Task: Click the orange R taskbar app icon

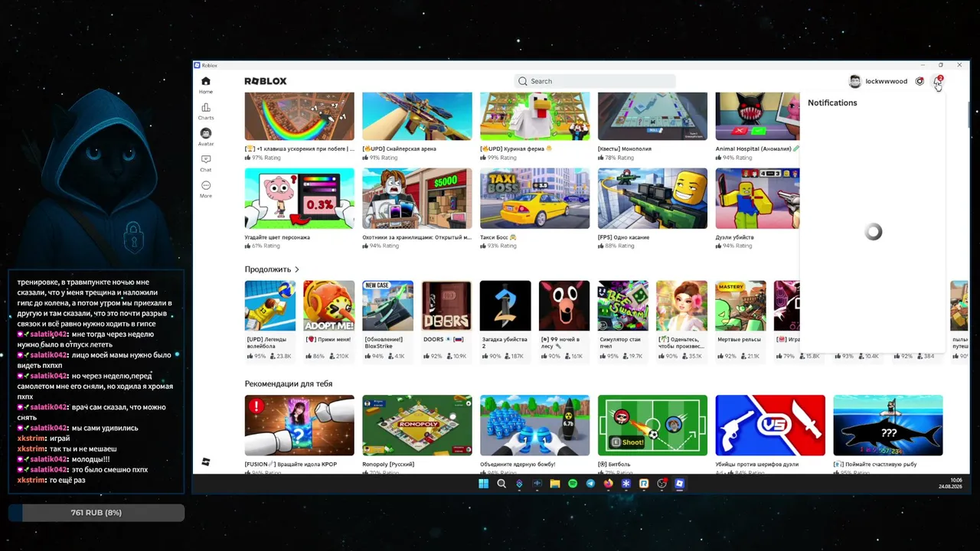Action: point(644,484)
